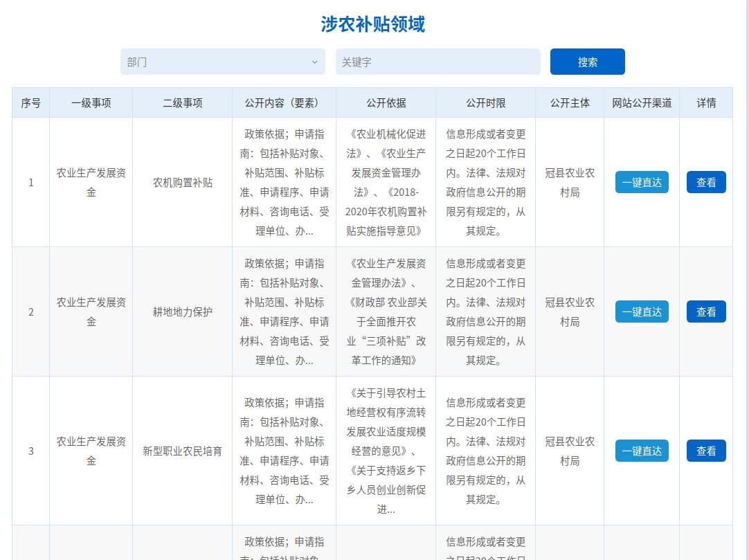Click the 公开时限 text in row 1

pyautogui.click(x=486, y=183)
